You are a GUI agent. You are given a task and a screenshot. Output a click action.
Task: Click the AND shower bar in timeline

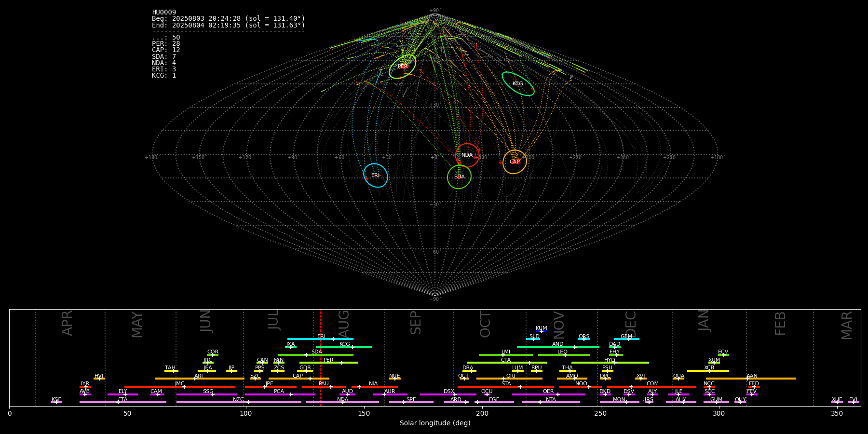pyautogui.click(x=558, y=347)
